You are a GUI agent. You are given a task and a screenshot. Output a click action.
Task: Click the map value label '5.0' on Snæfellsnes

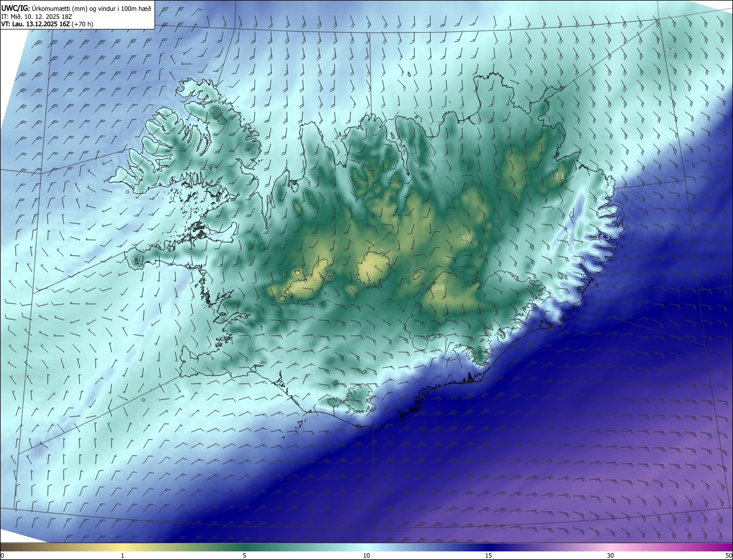(x=136, y=261)
